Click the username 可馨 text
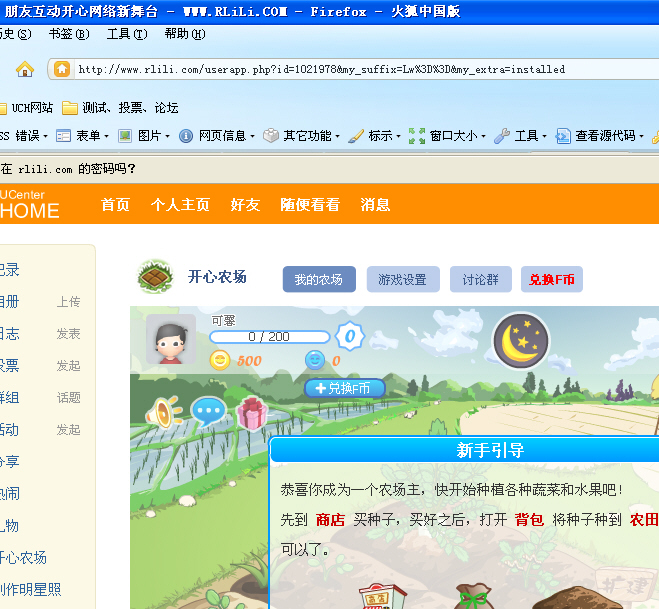This screenshot has width=659, height=609. pyautogui.click(x=223, y=321)
